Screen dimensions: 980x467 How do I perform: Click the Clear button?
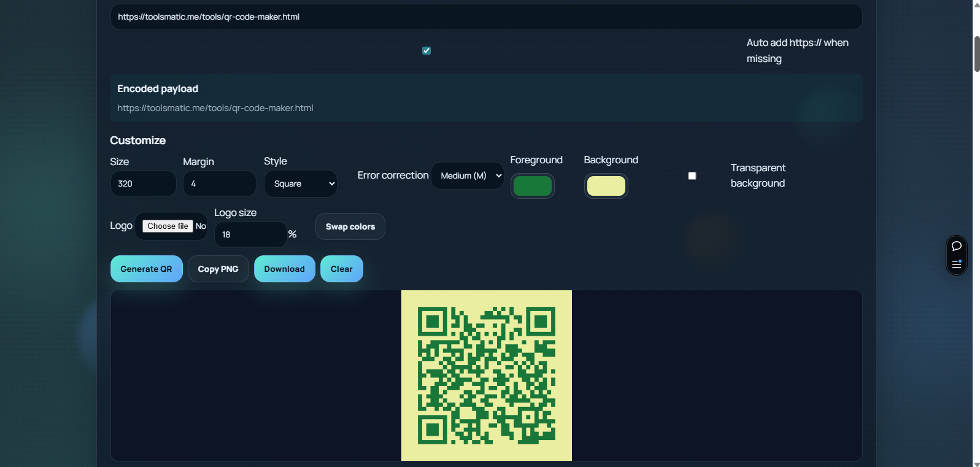[342, 269]
